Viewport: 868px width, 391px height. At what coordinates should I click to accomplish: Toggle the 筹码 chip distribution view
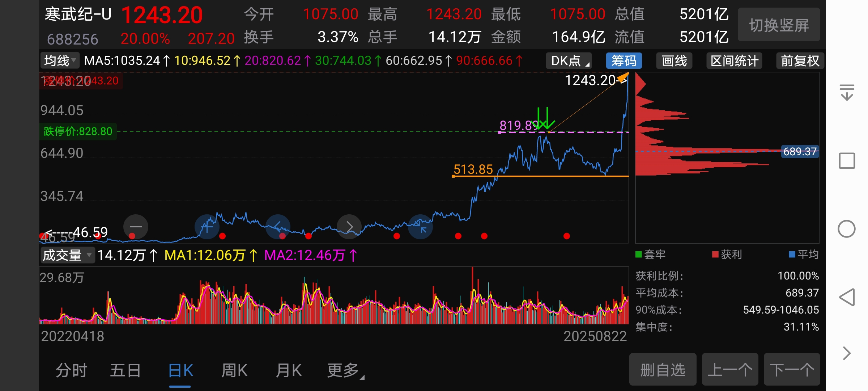click(624, 60)
